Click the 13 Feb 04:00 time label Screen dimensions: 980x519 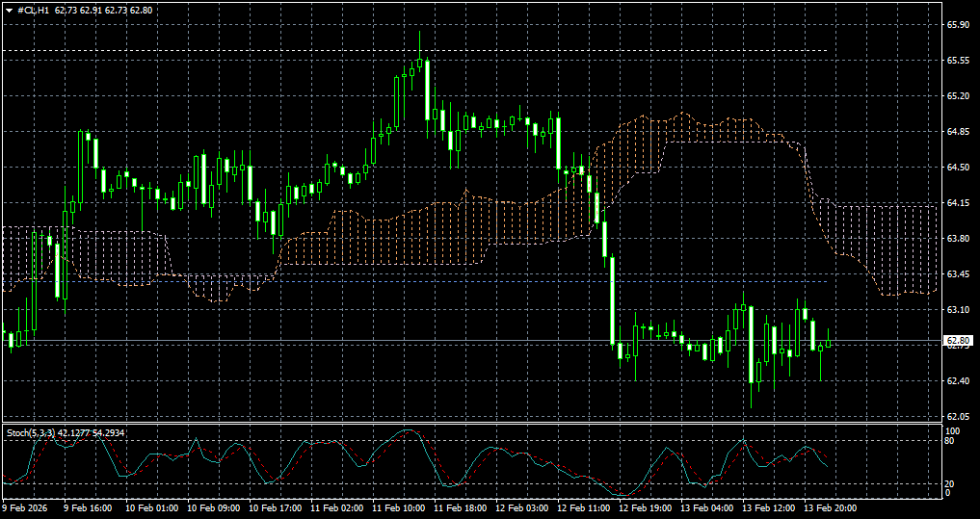(x=707, y=508)
